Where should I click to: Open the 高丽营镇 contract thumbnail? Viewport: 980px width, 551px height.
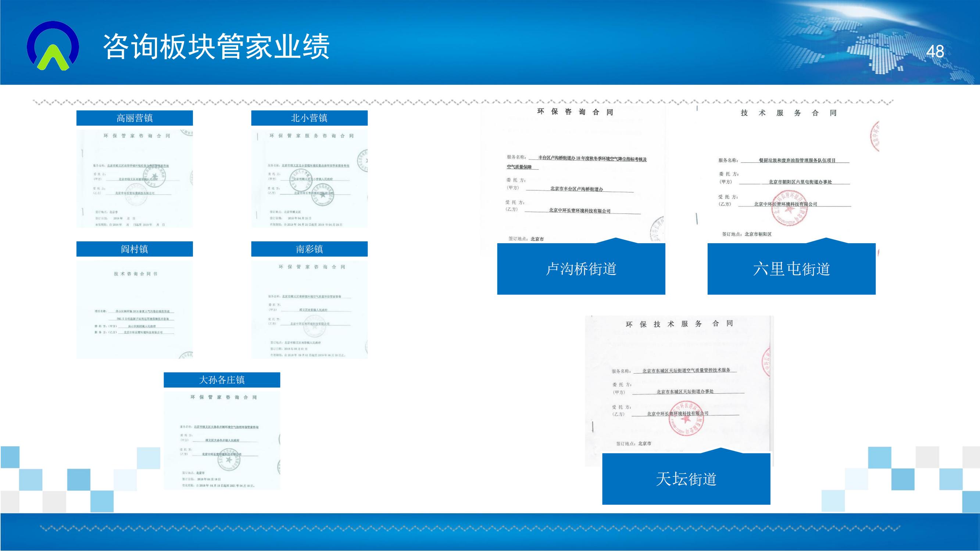click(134, 179)
